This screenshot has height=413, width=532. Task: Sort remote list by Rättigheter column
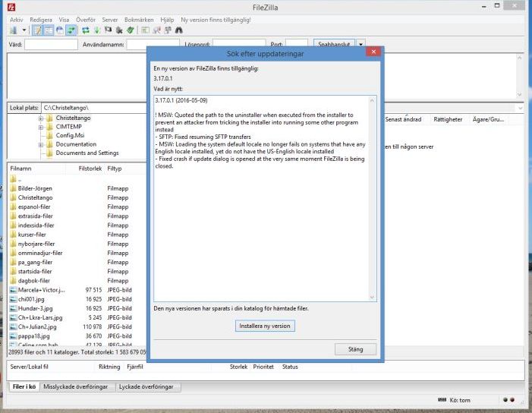[448, 119]
